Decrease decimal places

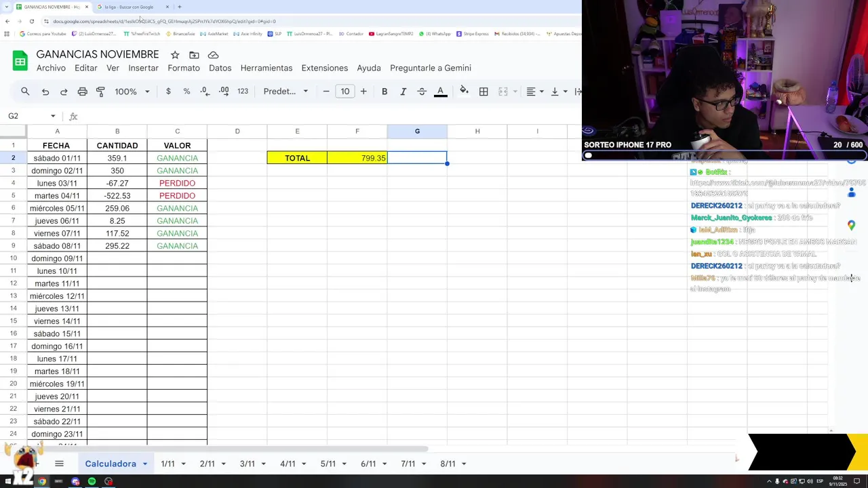205,91
